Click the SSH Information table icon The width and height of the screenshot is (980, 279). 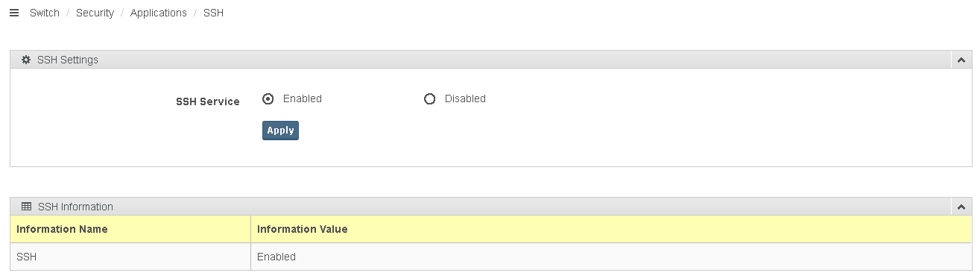pyautogui.click(x=26, y=207)
